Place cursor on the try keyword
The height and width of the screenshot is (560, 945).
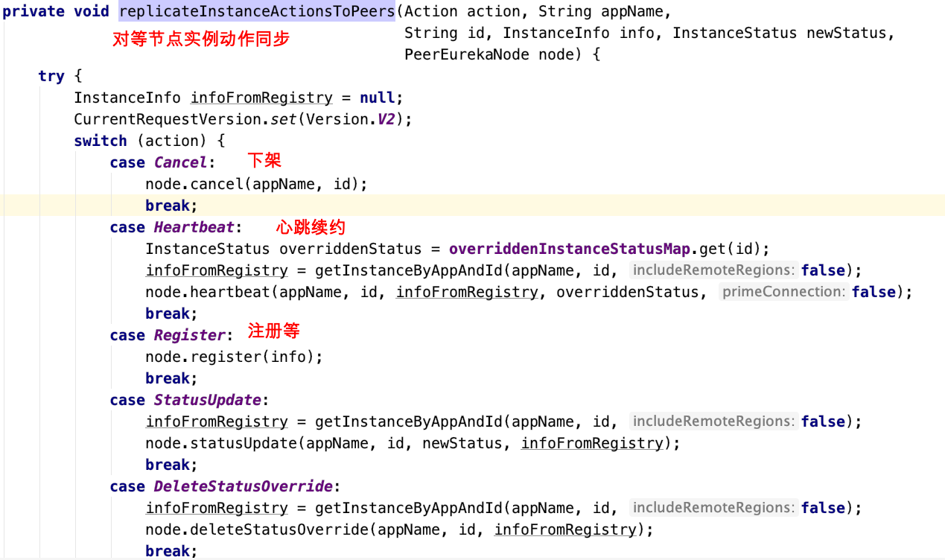click(51, 76)
